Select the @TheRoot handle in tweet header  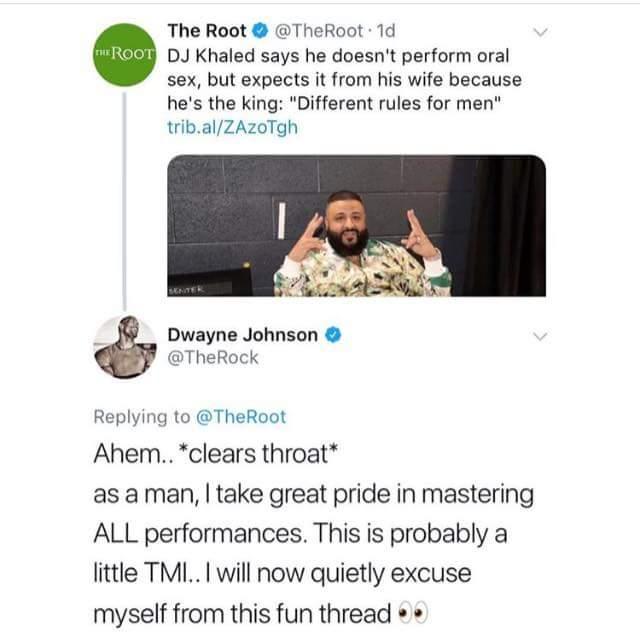(319, 31)
